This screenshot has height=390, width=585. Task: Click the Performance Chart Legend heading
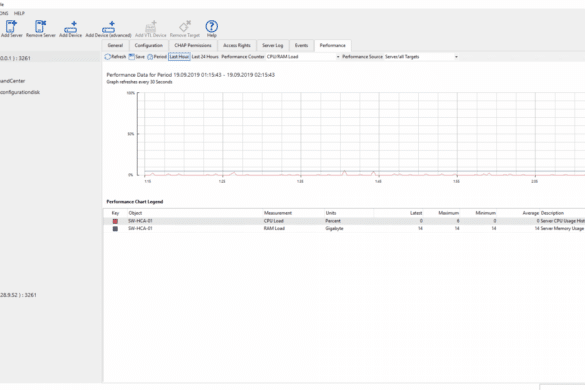tap(135, 202)
